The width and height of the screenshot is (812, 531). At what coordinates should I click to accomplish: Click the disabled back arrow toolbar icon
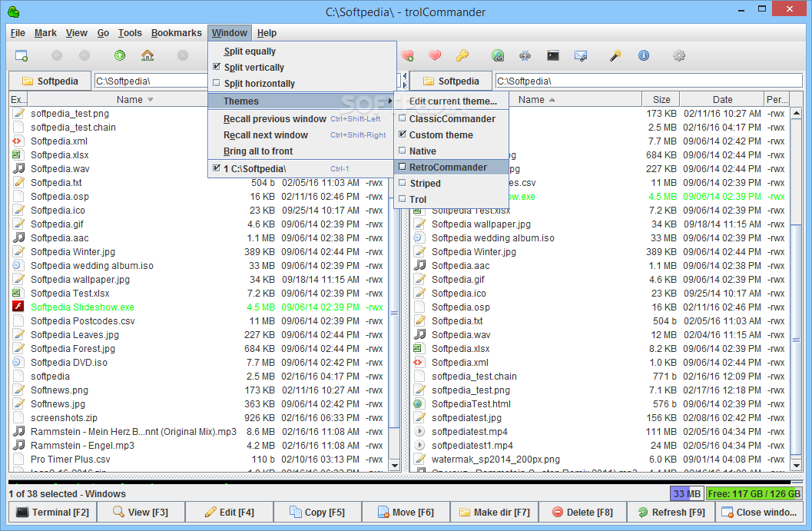[x=57, y=55]
